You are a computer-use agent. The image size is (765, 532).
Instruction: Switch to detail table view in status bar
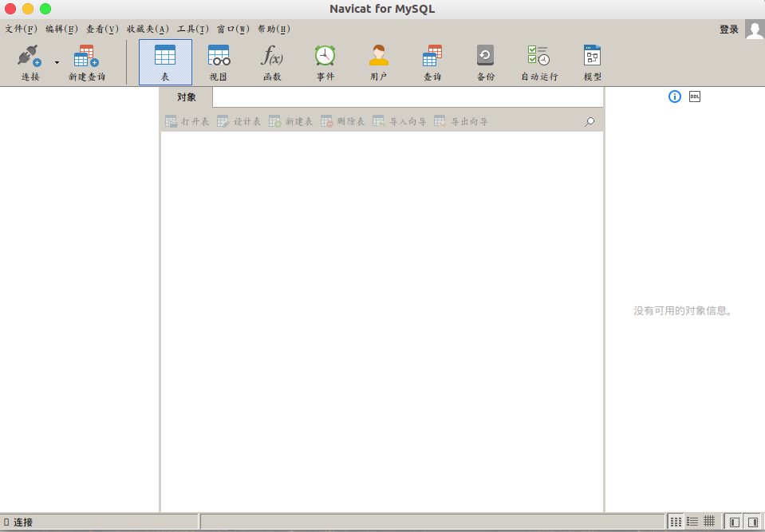(709, 522)
